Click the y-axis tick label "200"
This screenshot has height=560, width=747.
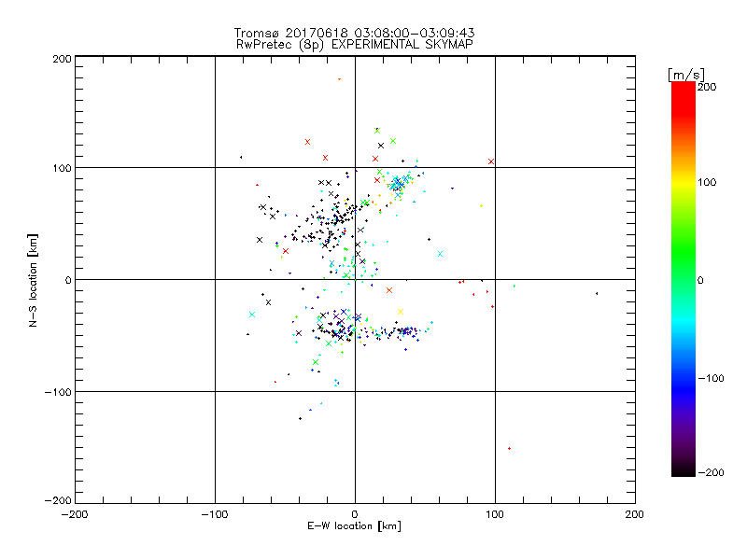click(62, 59)
